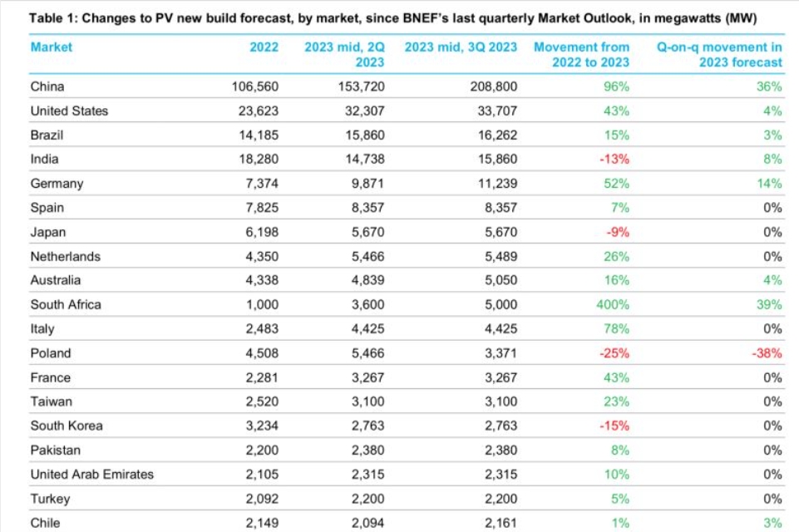The height and width of the screenshot is (532, 799).
Task: Click China's 96% movement value
Action: pos(617,86)
